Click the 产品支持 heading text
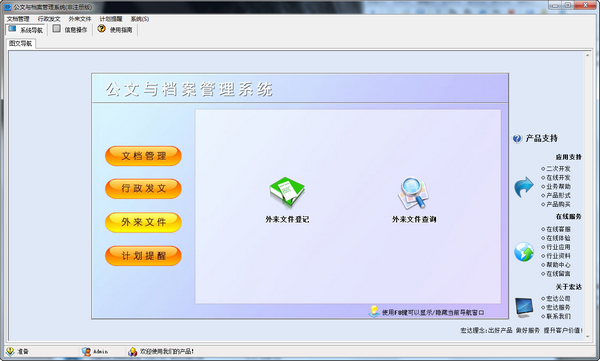 (541, 139)
